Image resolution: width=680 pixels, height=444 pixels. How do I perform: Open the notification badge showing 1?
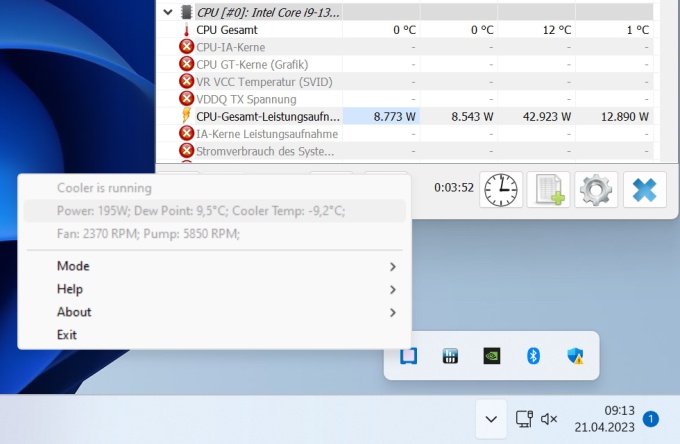tap(651, 419)
